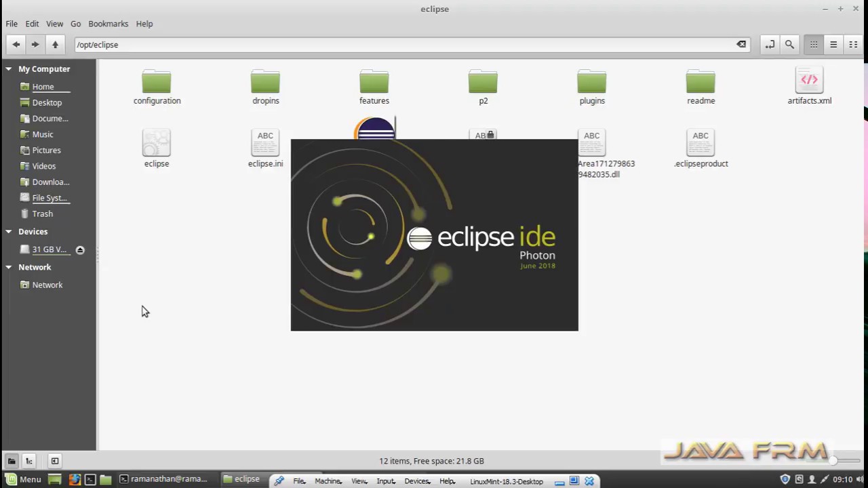Select the eclipse executable file

click(157, 148)
